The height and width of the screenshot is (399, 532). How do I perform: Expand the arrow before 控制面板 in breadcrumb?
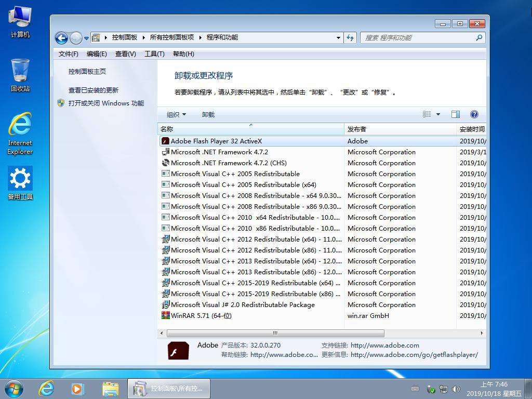point(106,37)
